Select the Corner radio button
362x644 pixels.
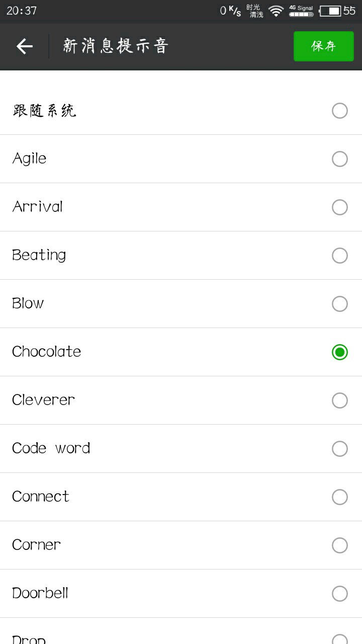[340, 545]
